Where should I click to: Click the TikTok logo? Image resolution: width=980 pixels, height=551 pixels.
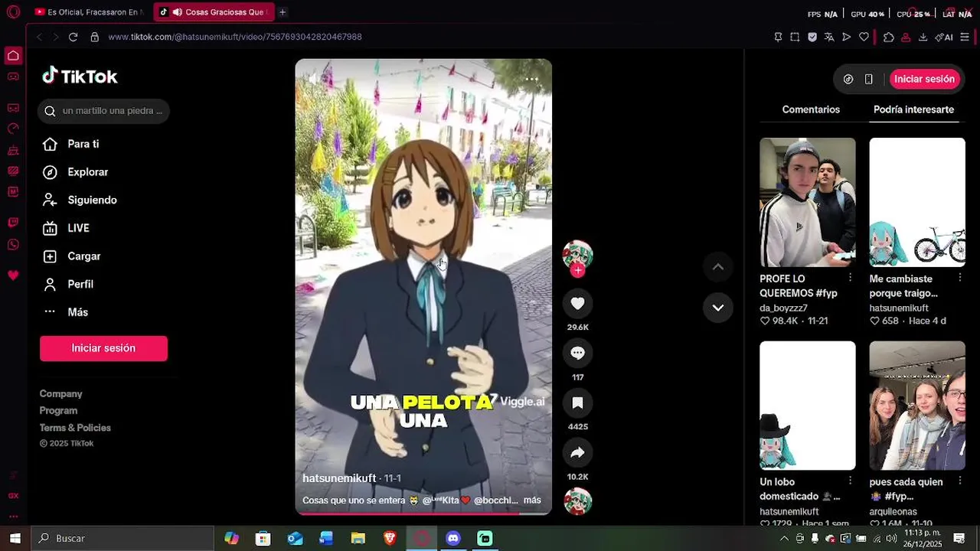tap(80, 76)
